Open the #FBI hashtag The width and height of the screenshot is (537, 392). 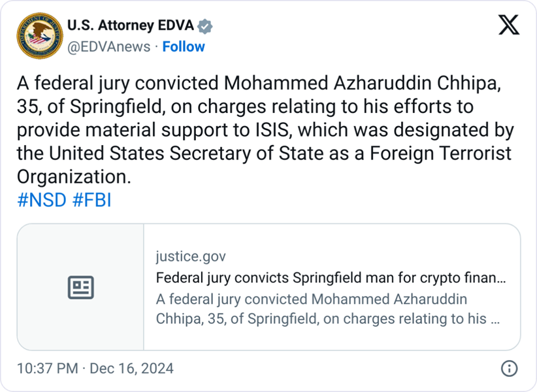click(x=91, y=200)
